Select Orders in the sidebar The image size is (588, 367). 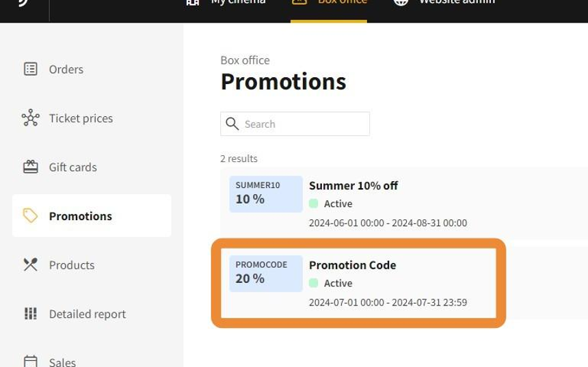pos(66,69)
